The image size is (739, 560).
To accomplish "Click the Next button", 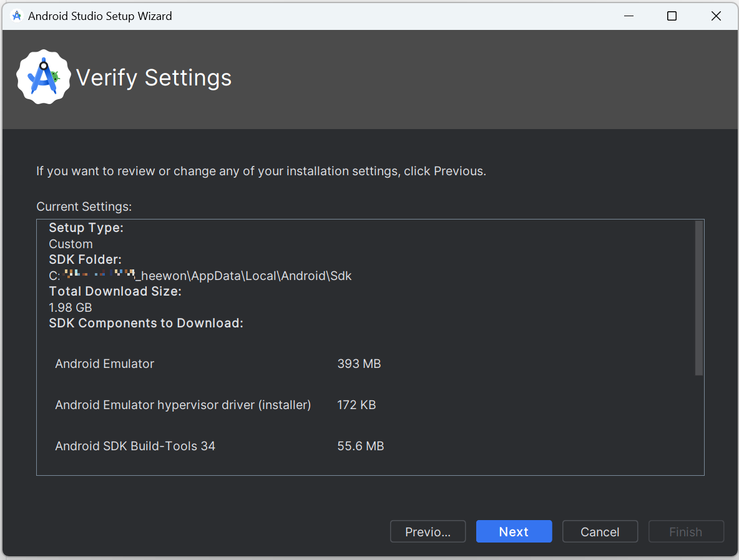I will pos(514,531).
